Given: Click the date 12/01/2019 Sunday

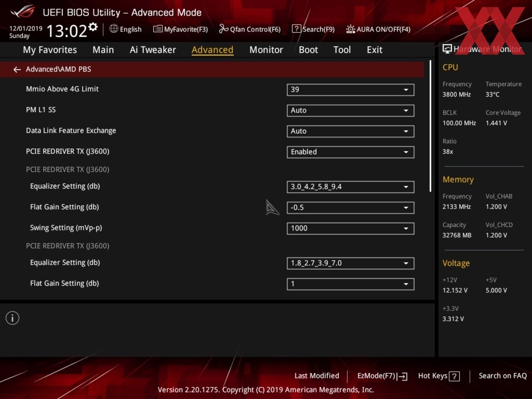Looking at the screenshot, I should [x=25, y=32].
